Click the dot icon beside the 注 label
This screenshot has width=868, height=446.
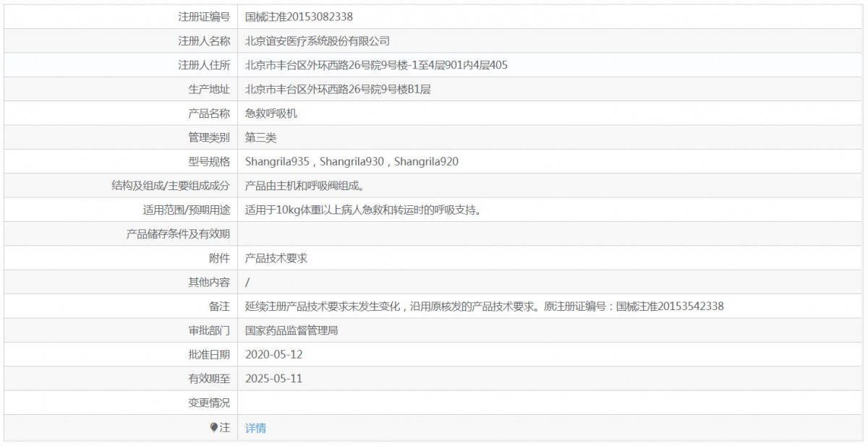coord(214,427)
